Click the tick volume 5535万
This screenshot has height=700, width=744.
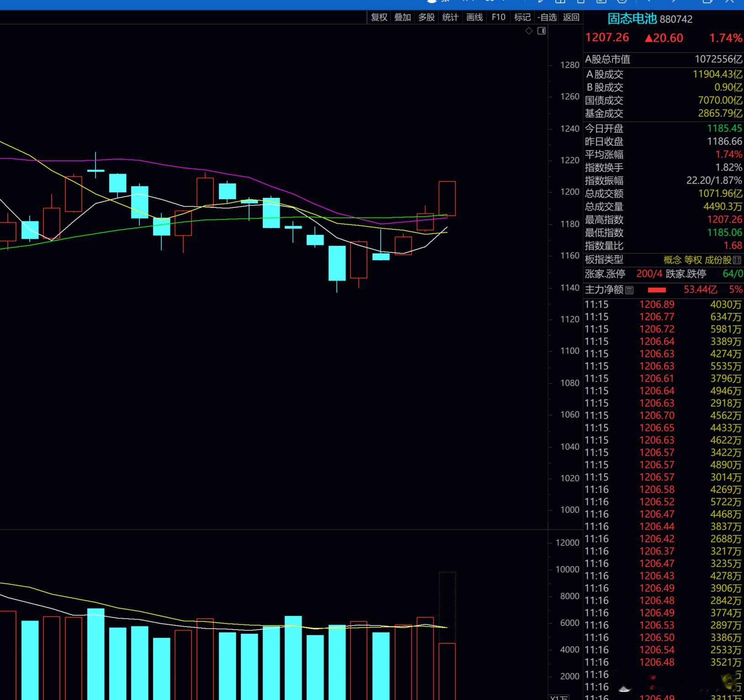(x=726, y=366)
